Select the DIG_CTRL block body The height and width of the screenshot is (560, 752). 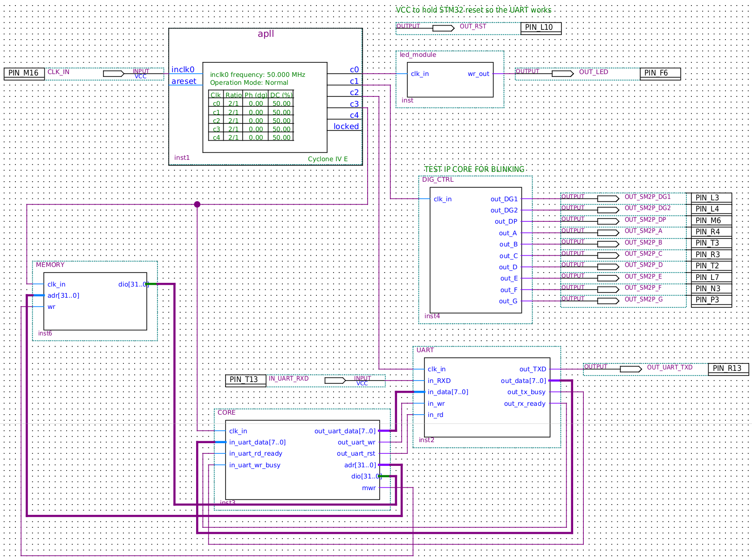point(476,250)
